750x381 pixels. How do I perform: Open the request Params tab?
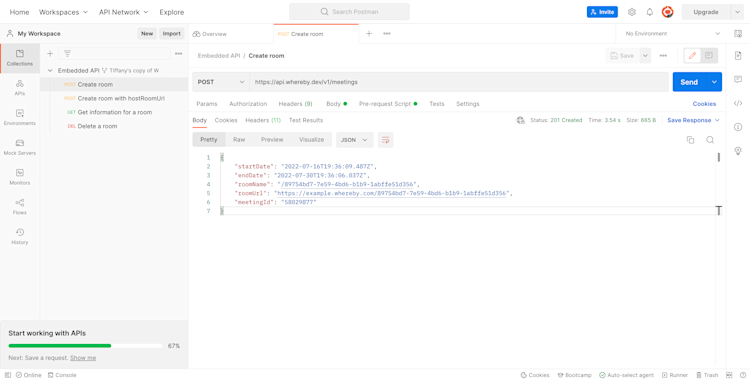tap(207, 104)
